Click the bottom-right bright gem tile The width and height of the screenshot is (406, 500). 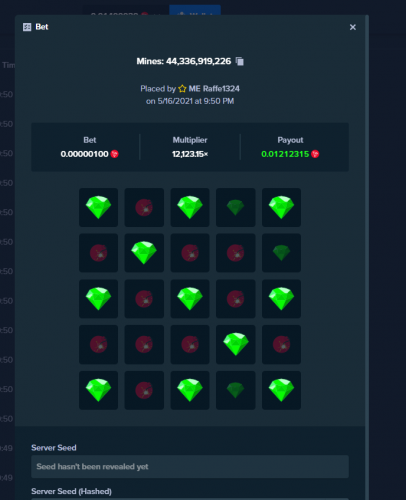[x=281, y=390]
